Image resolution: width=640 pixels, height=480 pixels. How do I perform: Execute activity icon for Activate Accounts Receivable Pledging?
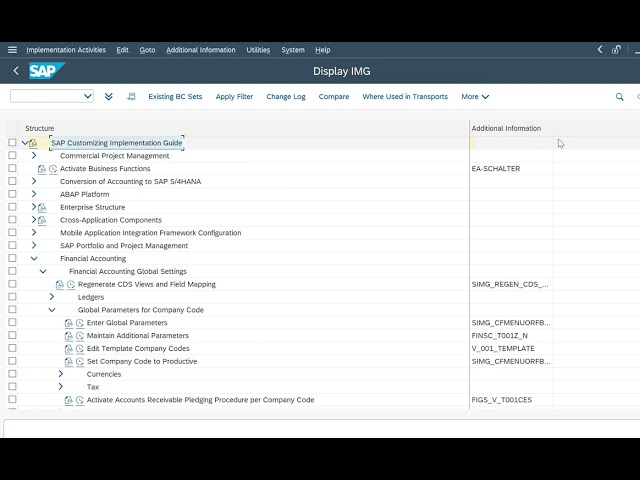[x=80, y=400]
